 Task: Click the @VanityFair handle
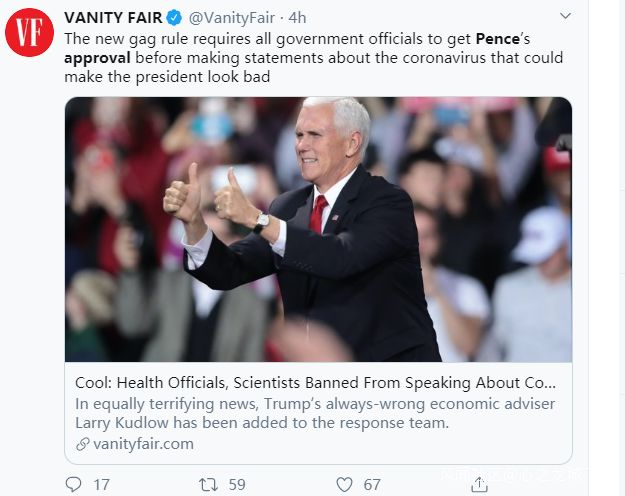pos(231,17)
